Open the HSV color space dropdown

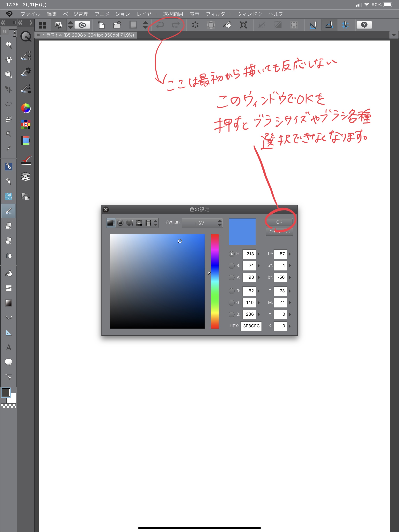coord(202,223)
